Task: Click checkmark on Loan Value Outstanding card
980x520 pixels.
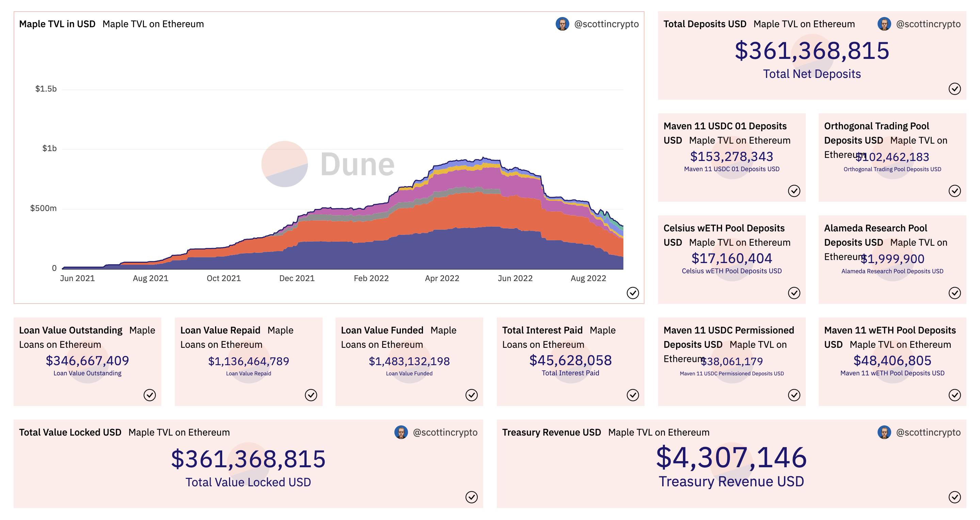Action: [149, 395]
